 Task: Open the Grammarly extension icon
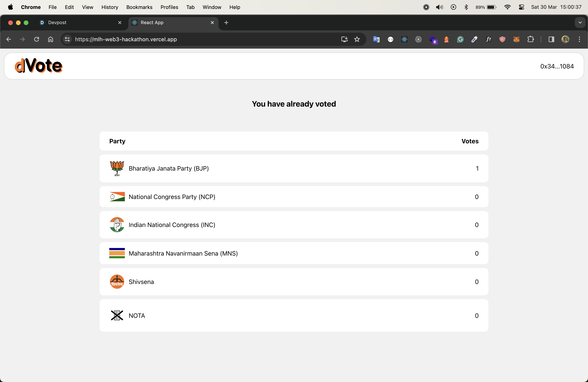click(x=460, y=39)
